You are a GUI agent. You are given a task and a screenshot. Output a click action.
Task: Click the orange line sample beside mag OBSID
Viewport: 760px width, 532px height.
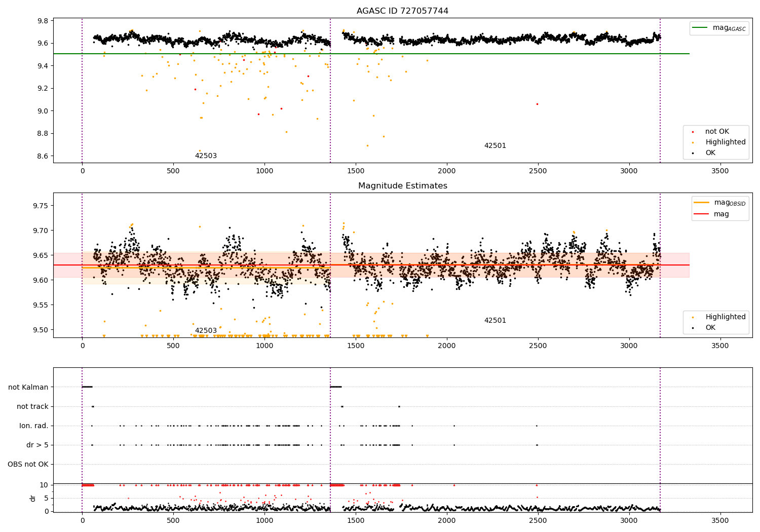(x=702, y=203)
